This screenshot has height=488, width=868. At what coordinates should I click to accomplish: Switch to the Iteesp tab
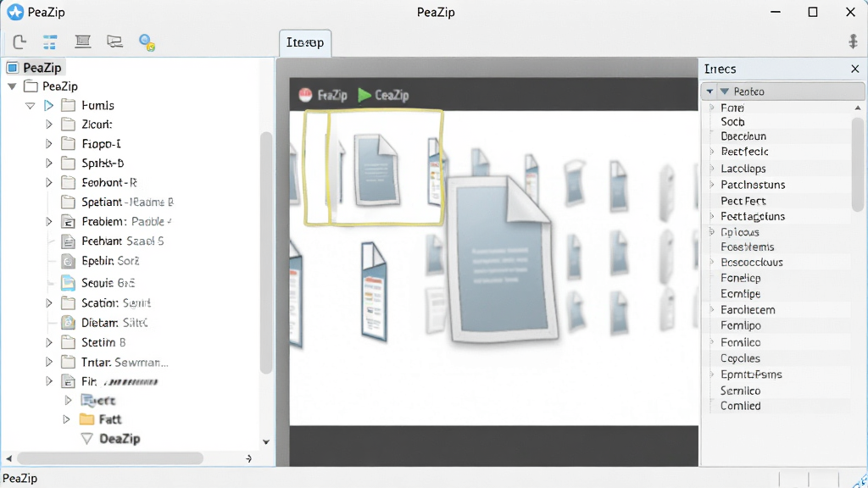[305, 42]
